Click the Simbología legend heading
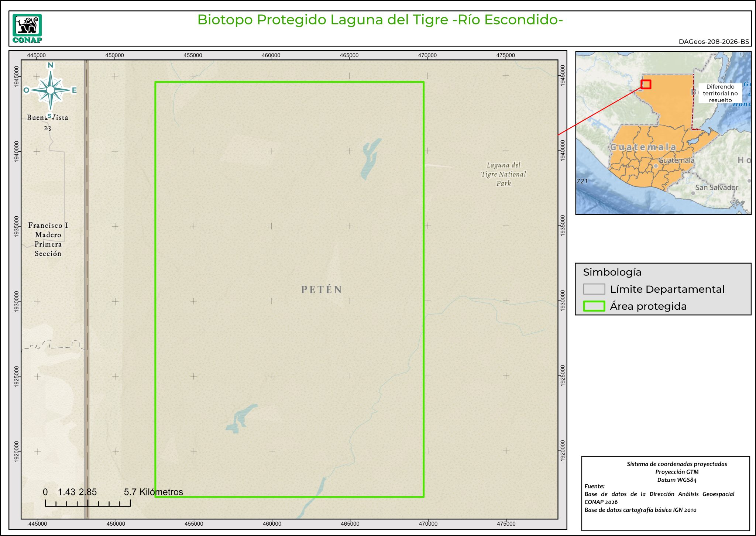756x536 pixels. (612, 272)
